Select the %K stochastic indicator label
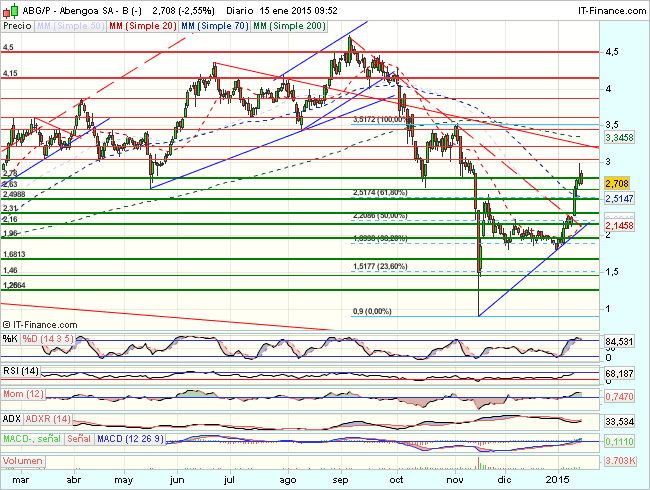Viewport: 650px width, 490px height. click(x=10, y=339)
